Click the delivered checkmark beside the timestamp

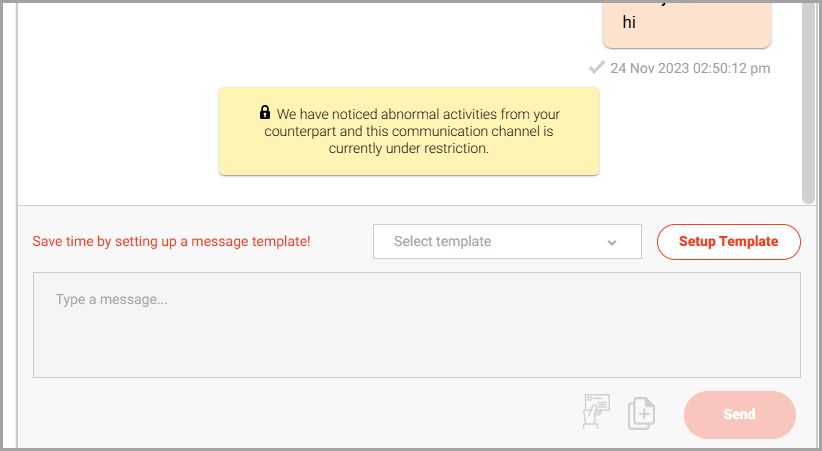click(x=597, y=68)
